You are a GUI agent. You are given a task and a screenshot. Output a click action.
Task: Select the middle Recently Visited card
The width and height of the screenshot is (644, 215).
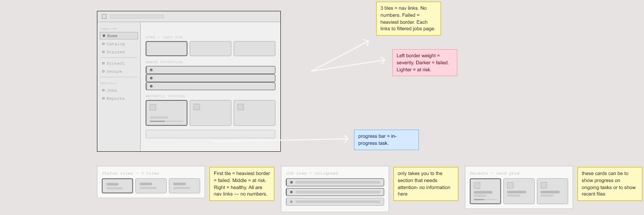[211, 113]
